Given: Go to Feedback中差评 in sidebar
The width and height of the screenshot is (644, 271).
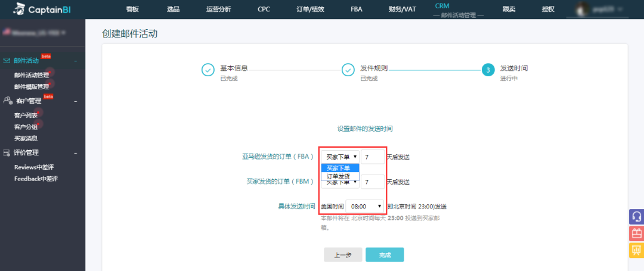Looking at the screenshot, I should tap(36, 179).
